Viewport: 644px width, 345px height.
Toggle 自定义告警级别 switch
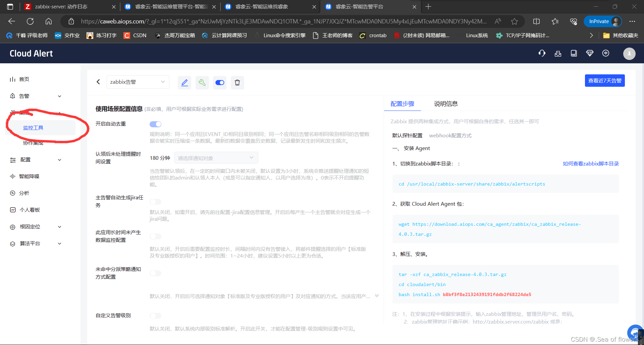pos(155,316)
